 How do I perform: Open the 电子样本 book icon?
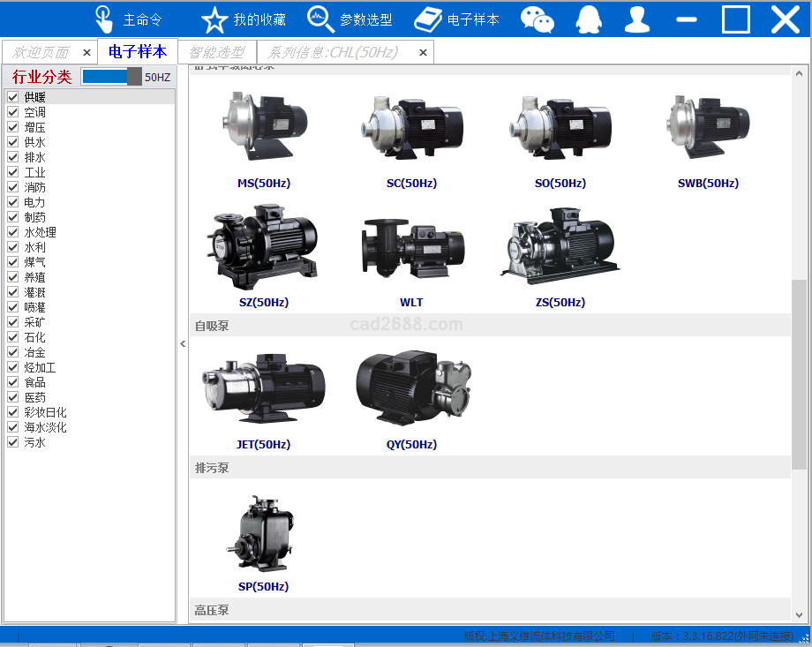[x=428, y=19]
